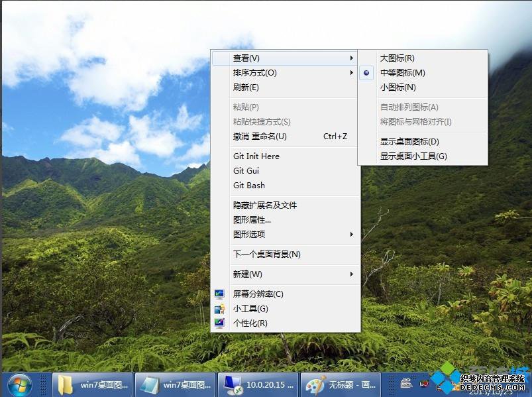Click 刷新 to refresh the desktop
This screenshot has width=532, height=397.
tap(242, 87)
